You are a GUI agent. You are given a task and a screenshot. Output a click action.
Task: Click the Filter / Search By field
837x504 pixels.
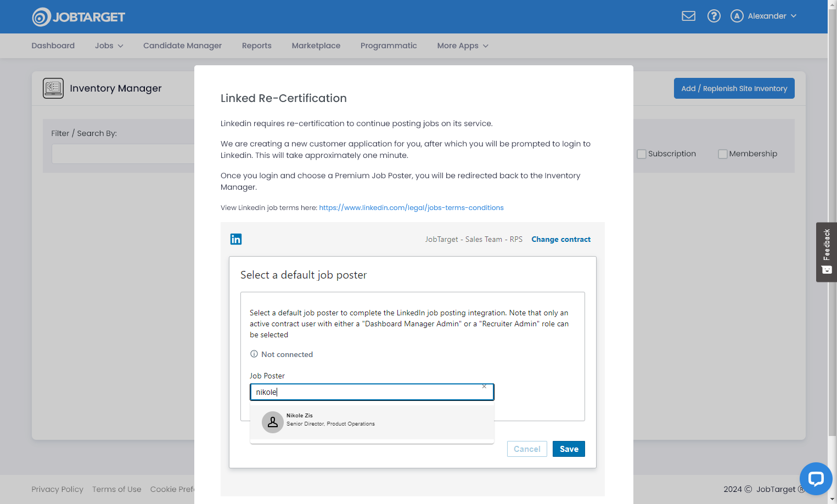pyautogui.click(x=123, y=154)
